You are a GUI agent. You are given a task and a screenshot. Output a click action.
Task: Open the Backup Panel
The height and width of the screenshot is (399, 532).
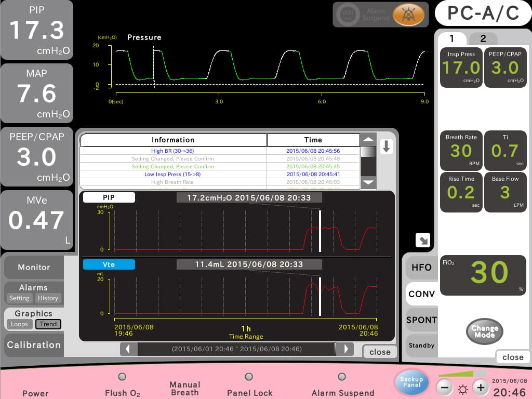pos(411,382)
